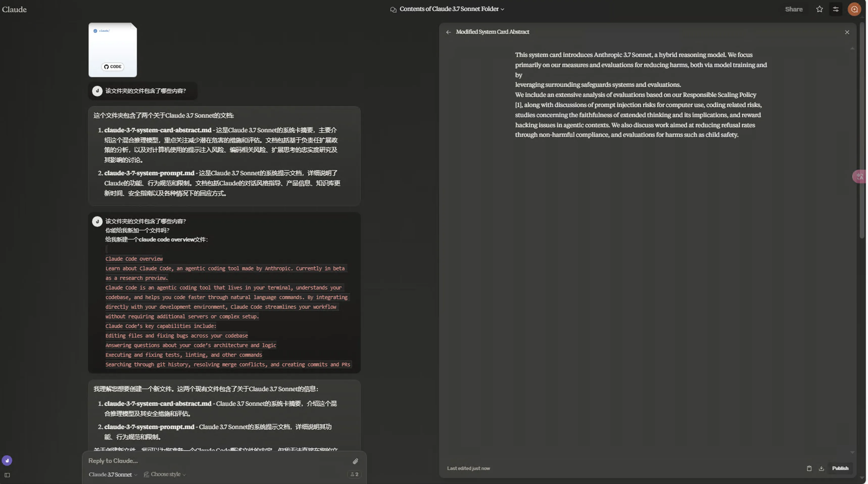Click 'Editing files and fixing bugs' line
868x484 pixels.
click(x=177, y=336)
